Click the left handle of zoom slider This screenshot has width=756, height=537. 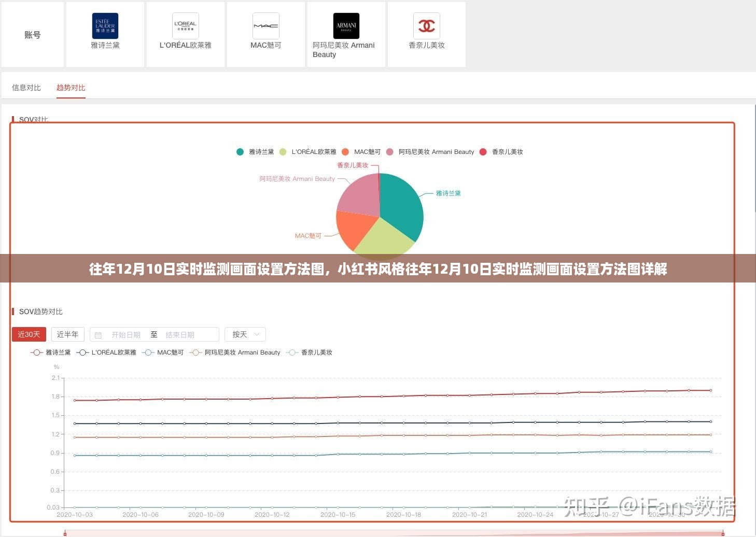(65, 533)
